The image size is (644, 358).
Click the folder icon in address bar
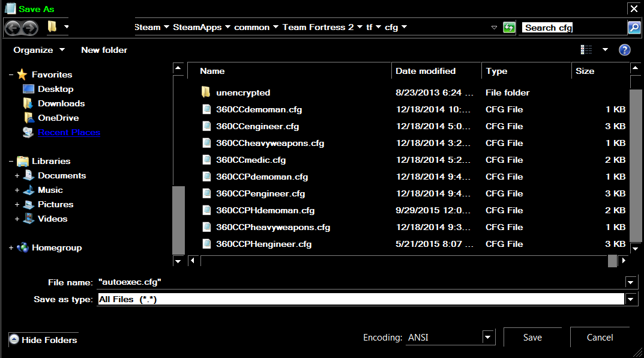click(x=52, y=26)
